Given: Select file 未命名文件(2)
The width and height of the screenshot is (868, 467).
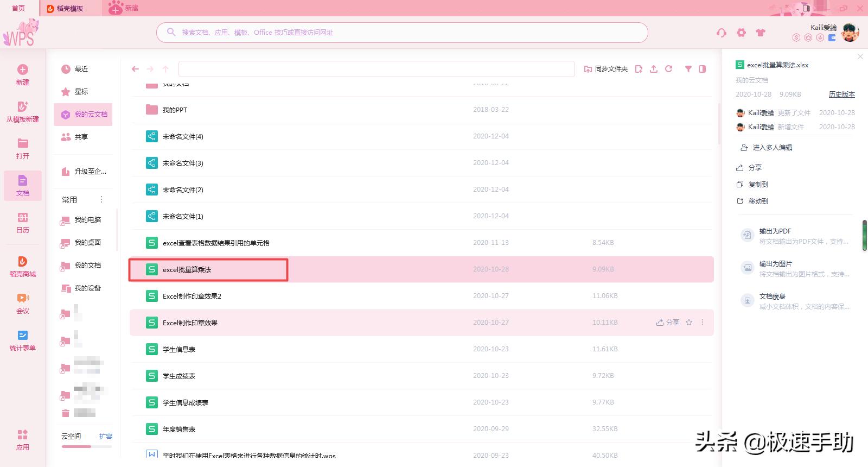Looking at the screenshot, I should click(421, 190).
